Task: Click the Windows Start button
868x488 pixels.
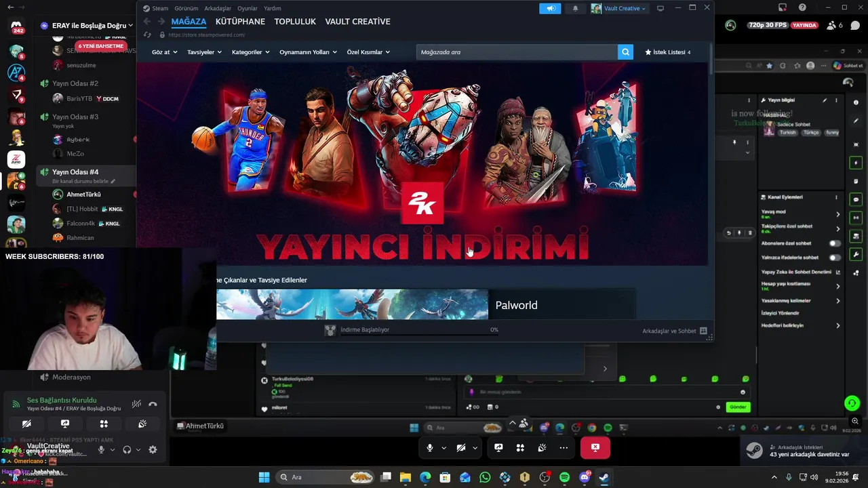Action: pyautogui.click(x=264, y=477)
